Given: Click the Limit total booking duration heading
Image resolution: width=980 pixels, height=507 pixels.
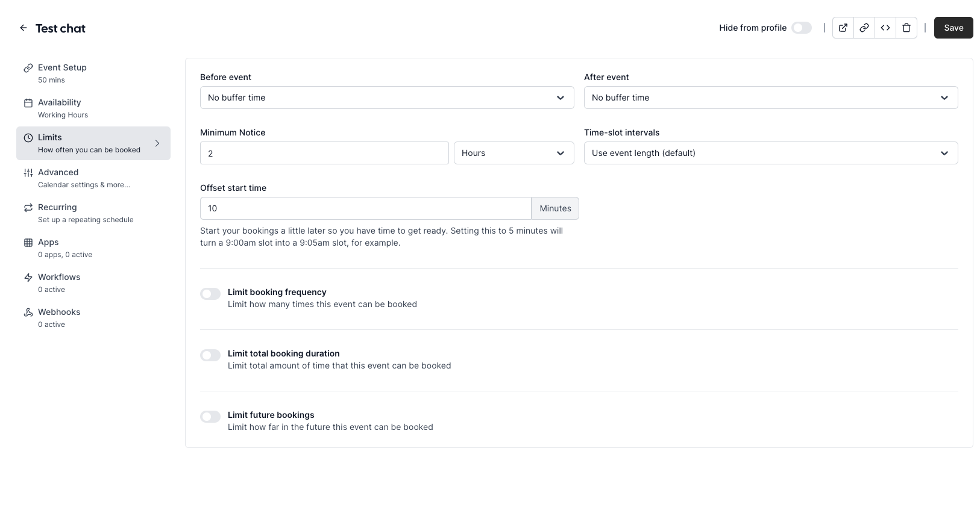Looking at the screenshot, I should (x=284, y=353).
